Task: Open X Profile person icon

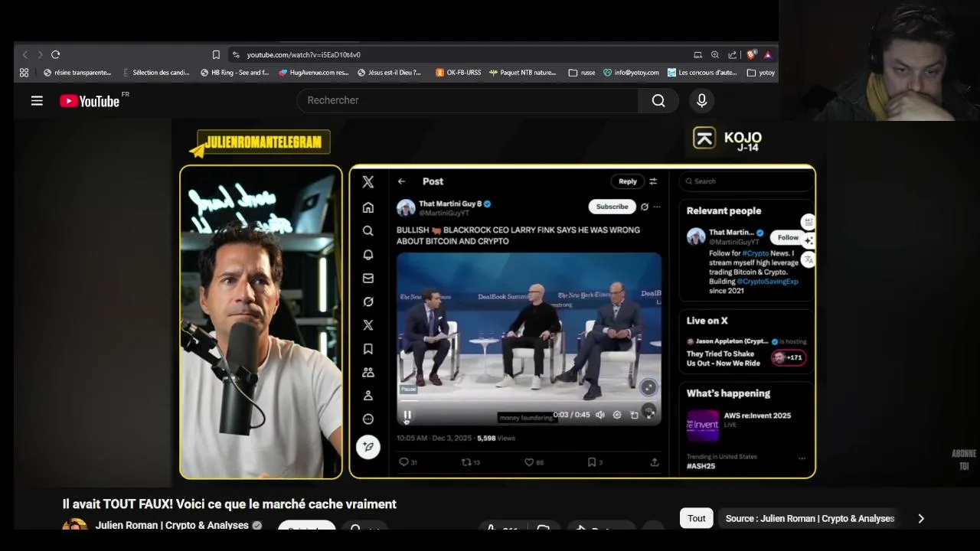Action: [x=368, y=396]
